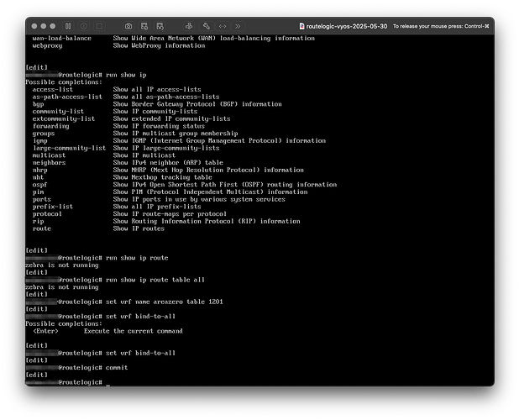This screenshot has height=420, width=519.
Task: Click the routelogic-vyos document icon in title
Action: (x=301, y=26)
